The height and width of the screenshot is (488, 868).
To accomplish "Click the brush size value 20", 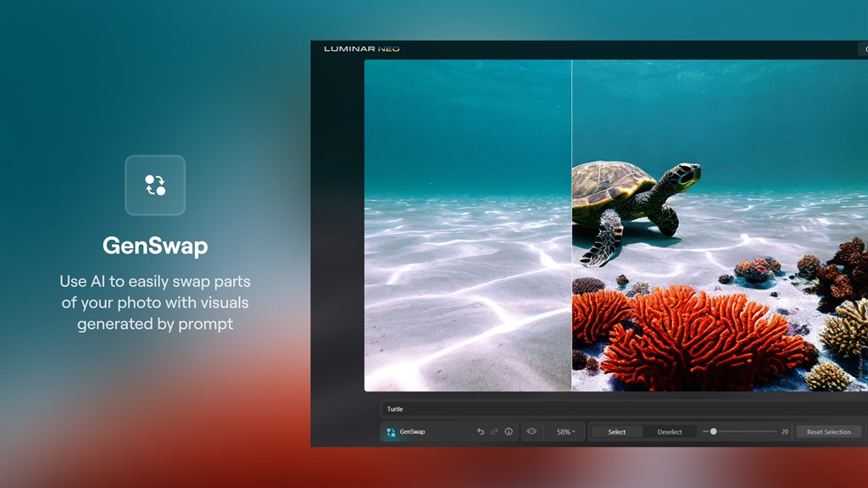I will 784,431.
